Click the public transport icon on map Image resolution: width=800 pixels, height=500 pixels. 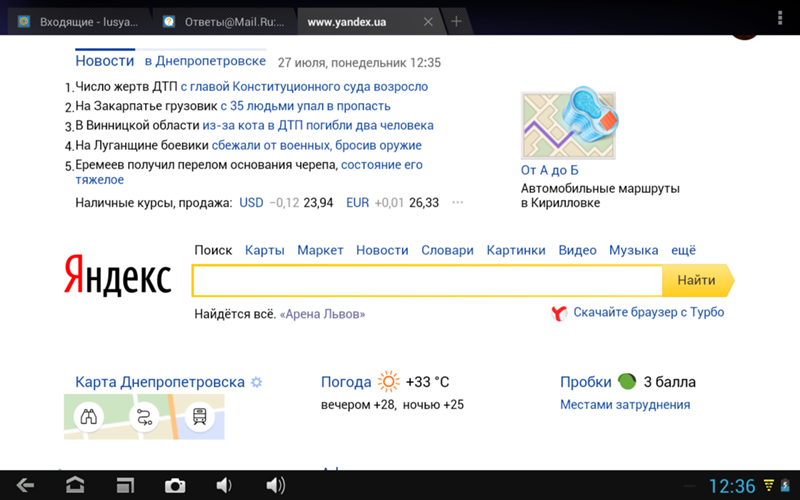coord(199,417)
